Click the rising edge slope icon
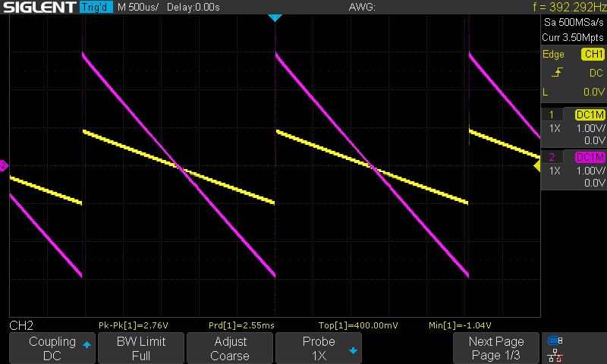Viewport: 607px width, 364px height. click(x=558, y=73)
